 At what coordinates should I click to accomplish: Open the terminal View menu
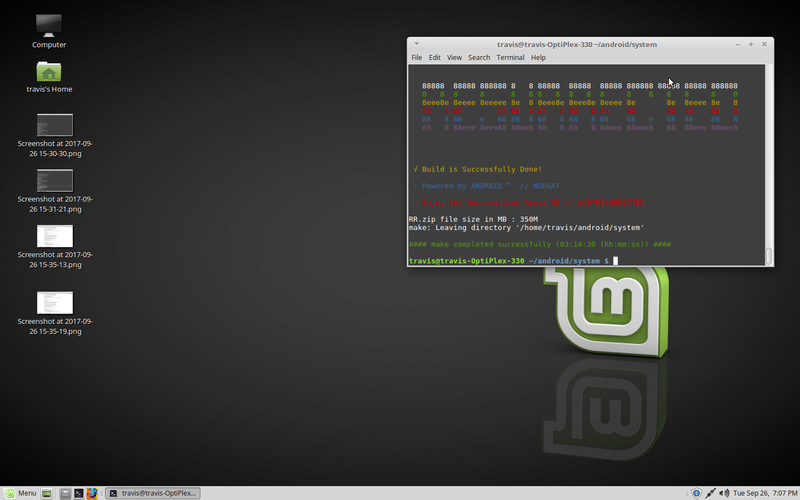point(454,57)
